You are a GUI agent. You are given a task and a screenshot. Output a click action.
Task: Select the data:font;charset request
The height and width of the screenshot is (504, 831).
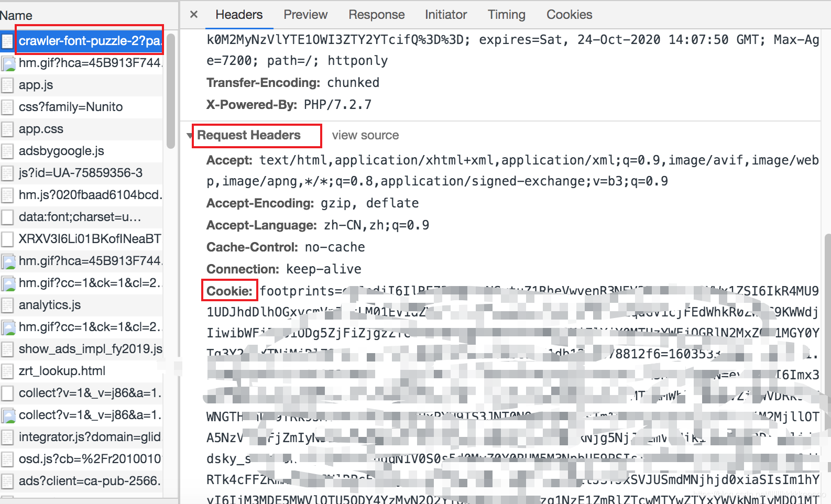click(x=81, y=217)
